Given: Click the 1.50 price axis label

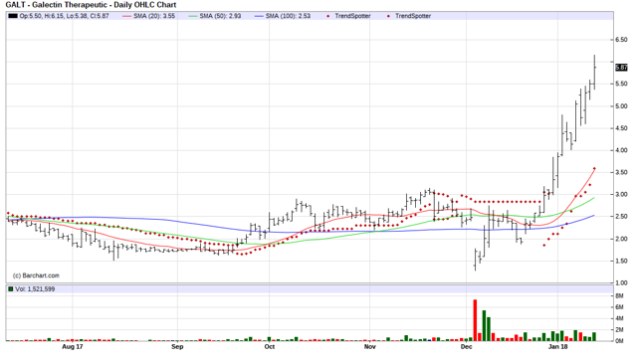Looking at the screenshot, I should (x=621, y=261).
